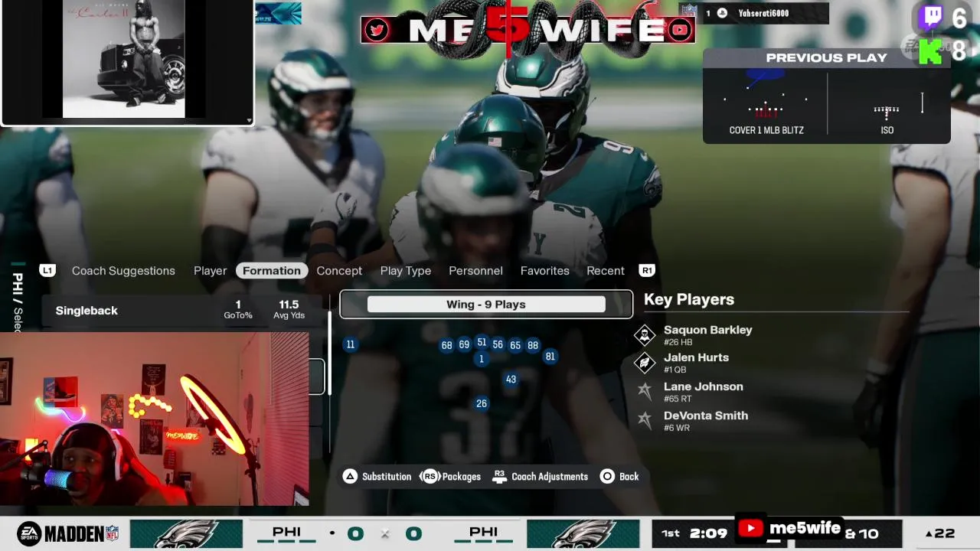This screenshot has height=551, width=980.
Task: Click Jalen Hurts' key player icon
Action: pos(645,363)
